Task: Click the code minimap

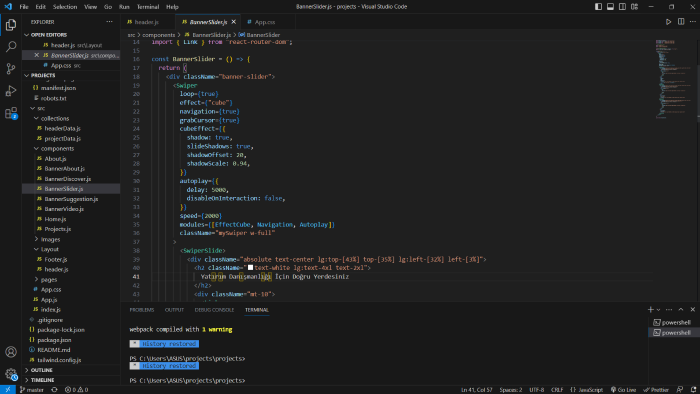Action: coord(674,79)
